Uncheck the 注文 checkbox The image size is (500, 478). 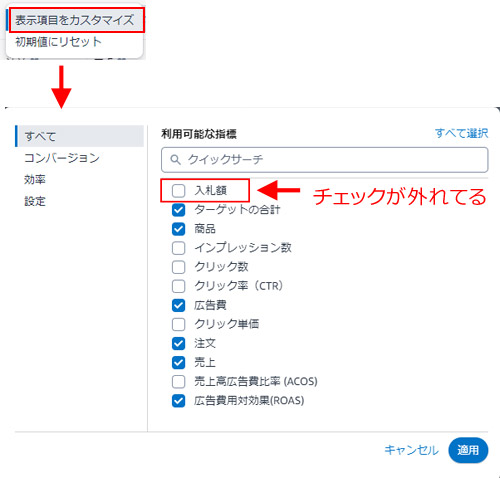click(179, 343)
